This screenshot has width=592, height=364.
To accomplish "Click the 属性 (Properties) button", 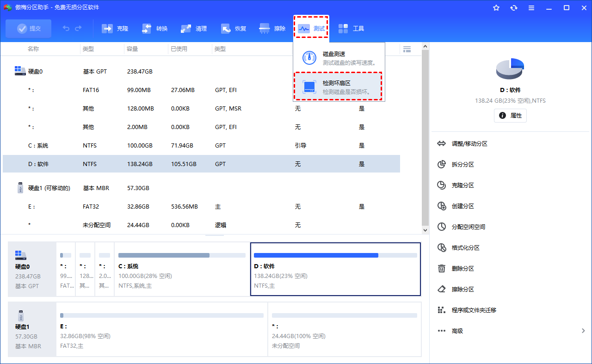I will 510,116.
